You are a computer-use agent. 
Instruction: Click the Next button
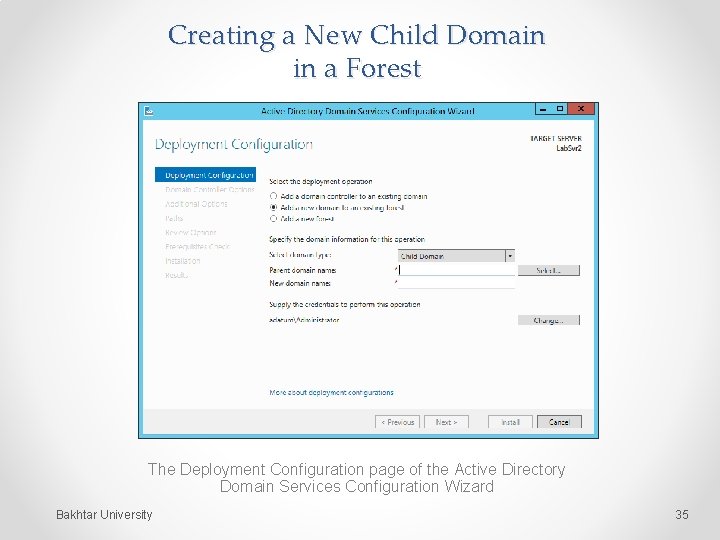pos(446,422)
